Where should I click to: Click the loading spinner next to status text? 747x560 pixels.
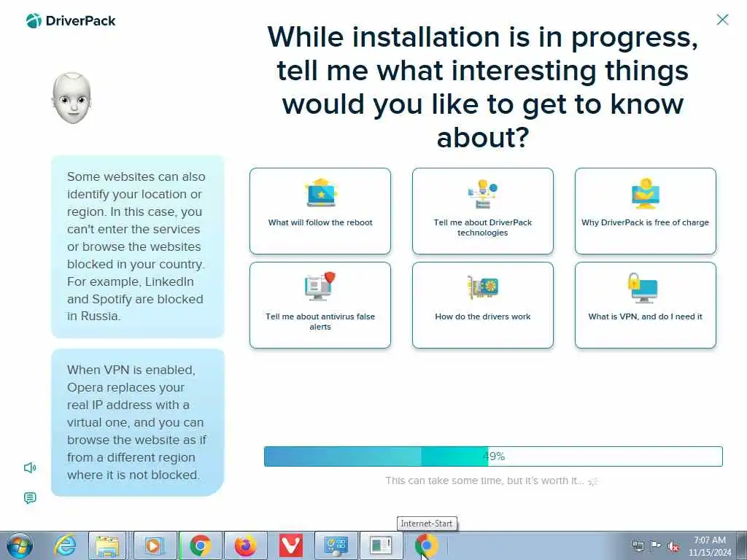coord(593,481)
